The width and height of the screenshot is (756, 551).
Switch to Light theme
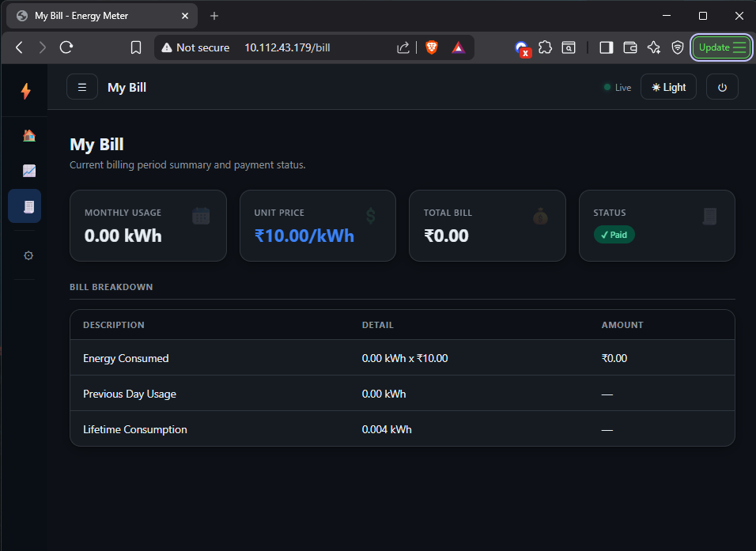click(x=668, y=87)
